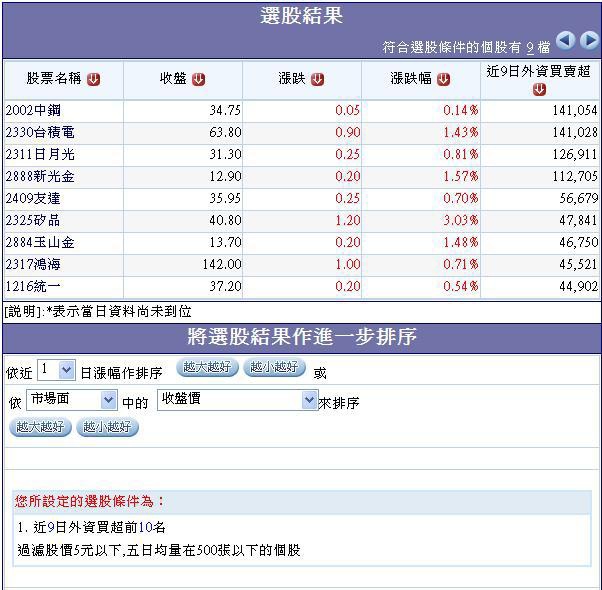Open stock 2884玉山金
602x590 pixels.
(40, 242)
